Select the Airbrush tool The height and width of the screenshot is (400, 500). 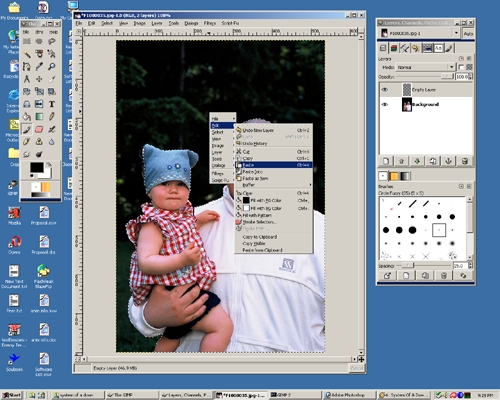52,129
